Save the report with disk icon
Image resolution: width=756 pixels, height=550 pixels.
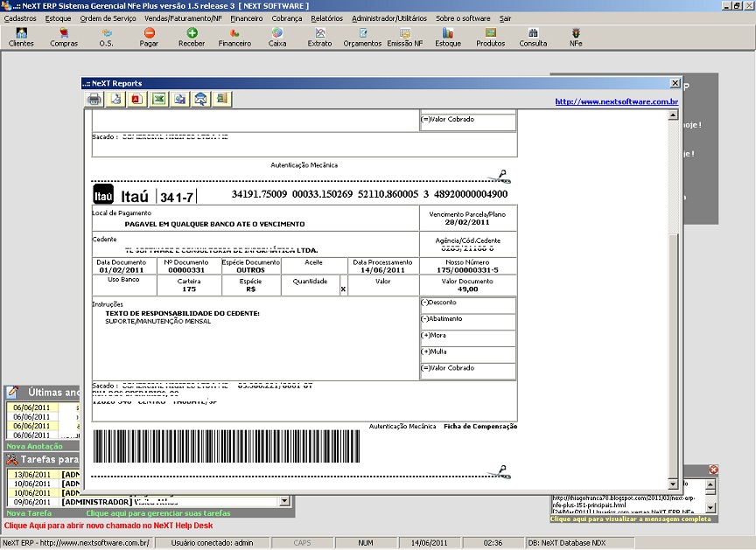point(180,99)
